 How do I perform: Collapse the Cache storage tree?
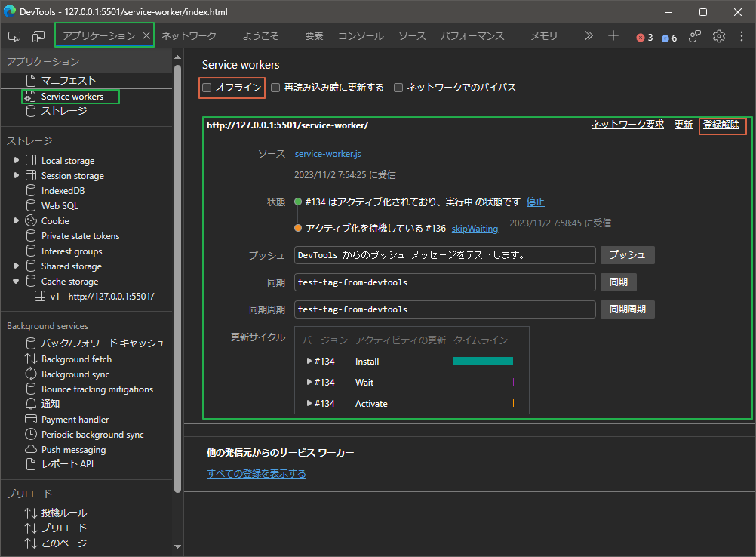click(17, 281)
